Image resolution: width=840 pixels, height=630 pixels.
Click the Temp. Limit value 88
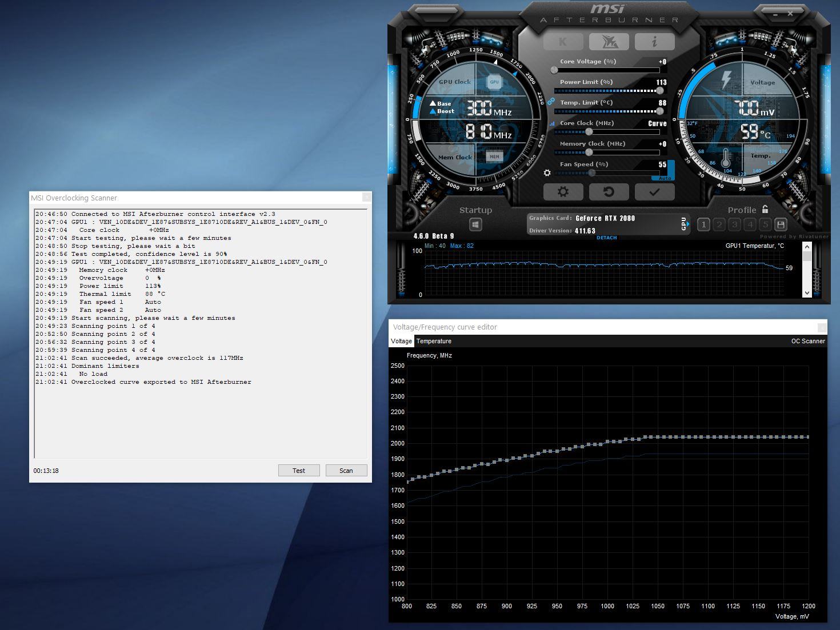click(662, 103)
